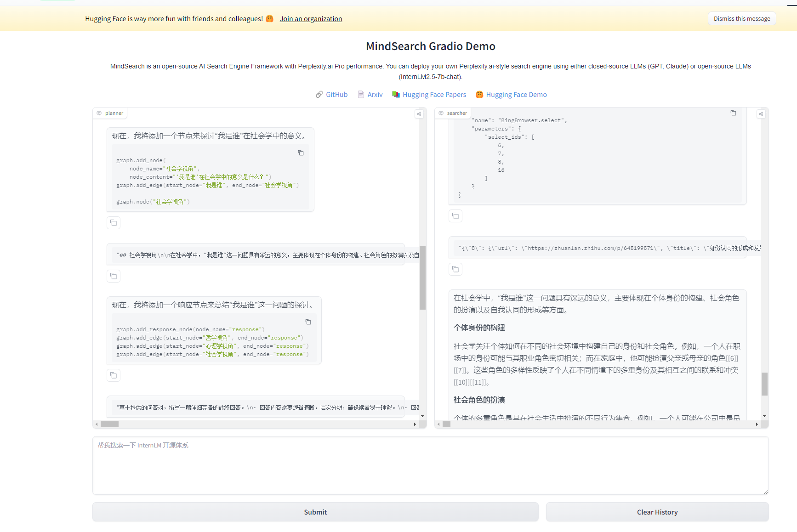
Task: Click searcher horizontal scrollbar right arrow
Action: coord(757,424)
